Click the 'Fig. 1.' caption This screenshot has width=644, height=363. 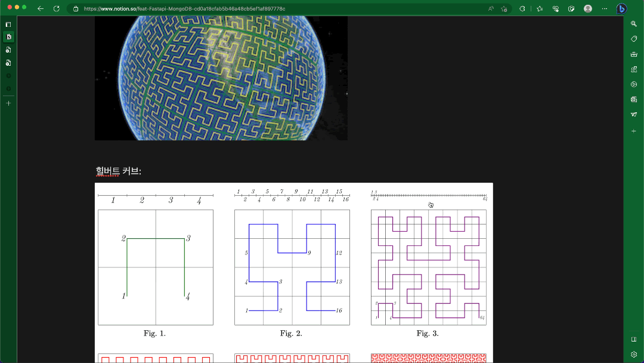coord(155,333)
